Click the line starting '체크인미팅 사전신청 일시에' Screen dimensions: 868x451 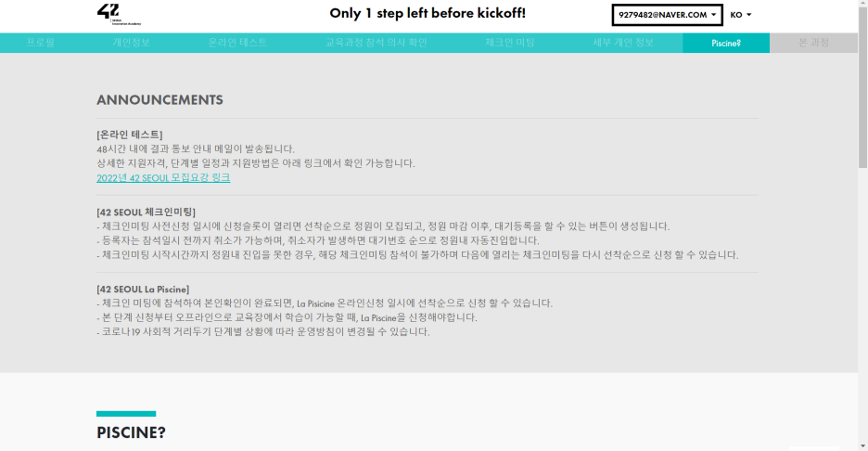(x=383, y=226)
